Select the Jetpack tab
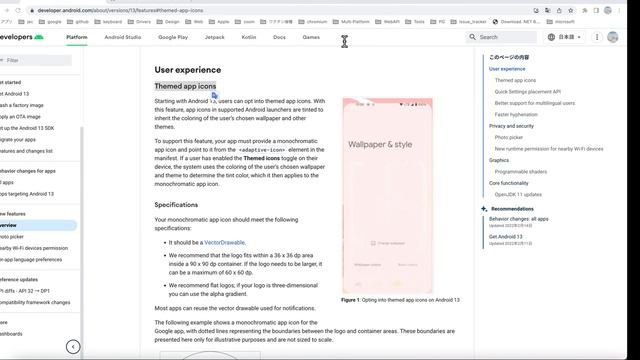This screenshot has height=360, width=640. click(x=215, y=37)
